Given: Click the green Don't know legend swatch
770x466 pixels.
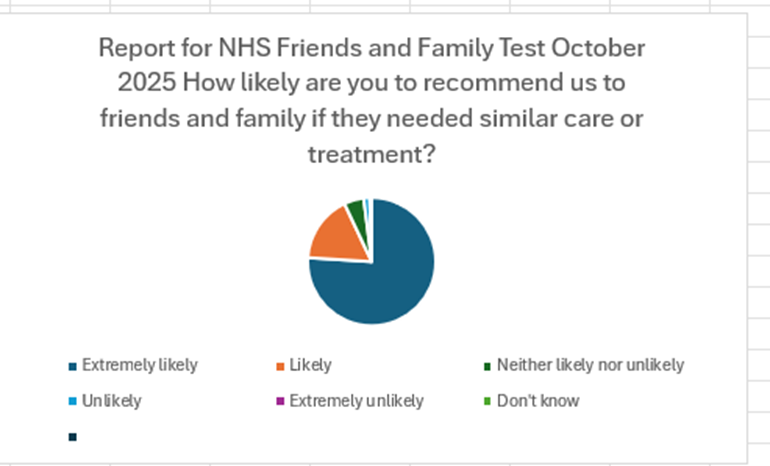Looking at the screenshot, I should coord(487,402).
